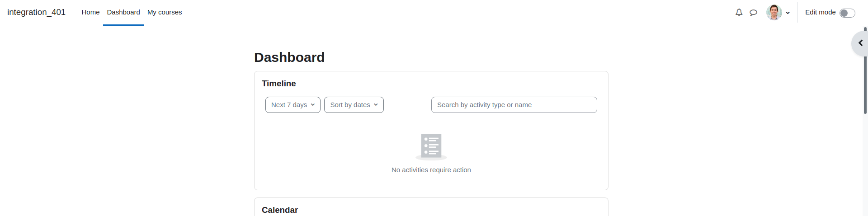Click the Calendar block heading
The width and height of the screenshot is (868, 216).
coord(280,210)
